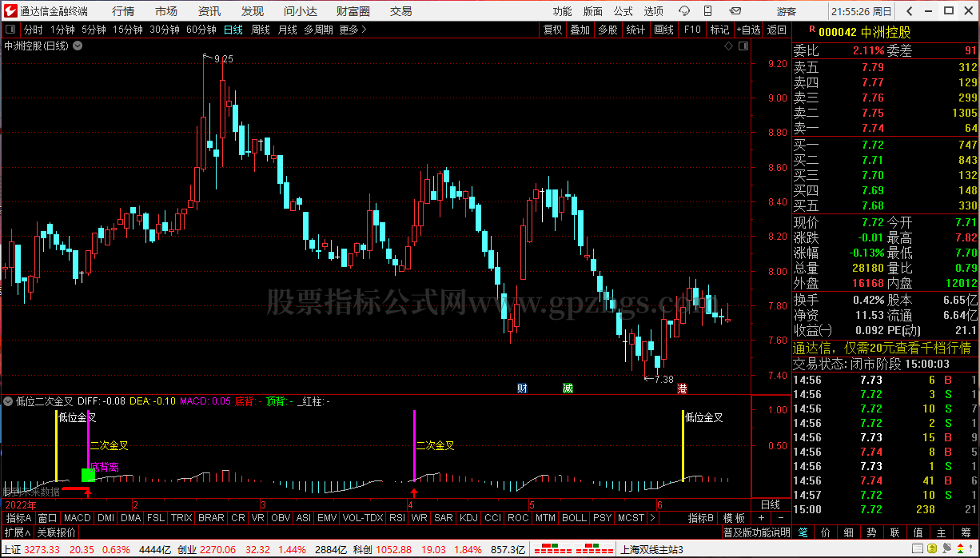Open the 市场 menu
The image size is (980, 558).
coord(166,11)
